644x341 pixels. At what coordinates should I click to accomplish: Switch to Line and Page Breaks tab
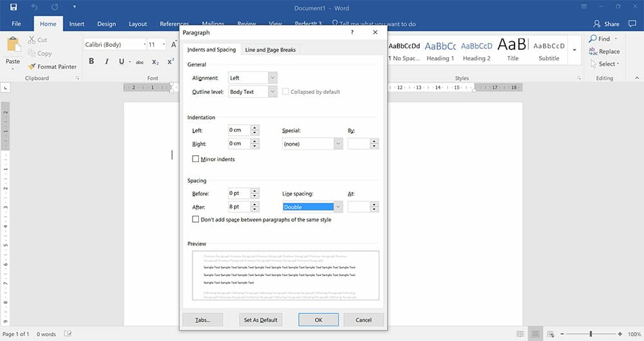[x=270, y=50]
